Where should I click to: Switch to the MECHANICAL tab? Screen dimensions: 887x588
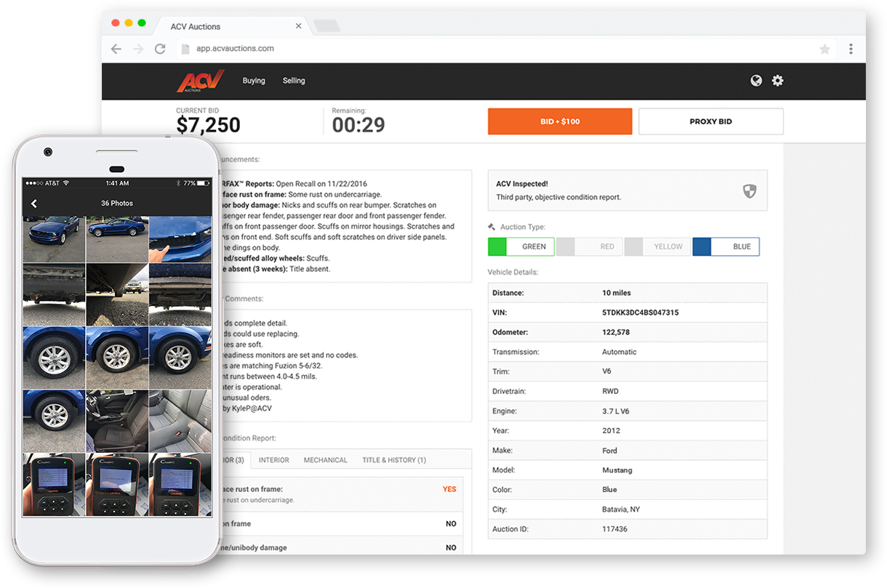325,459
